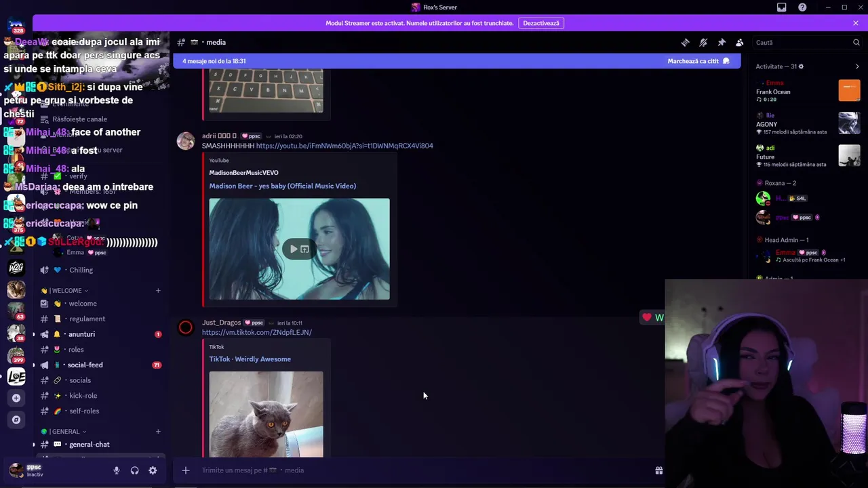Open the welcome channel
The height and width of the screenshot is (488, 868).
[100, 304]
